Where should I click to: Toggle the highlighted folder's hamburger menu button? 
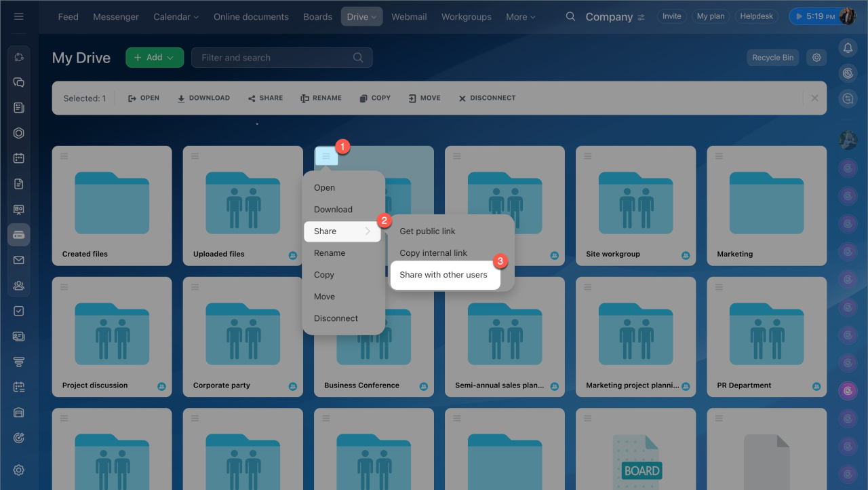tap(326, 156)
